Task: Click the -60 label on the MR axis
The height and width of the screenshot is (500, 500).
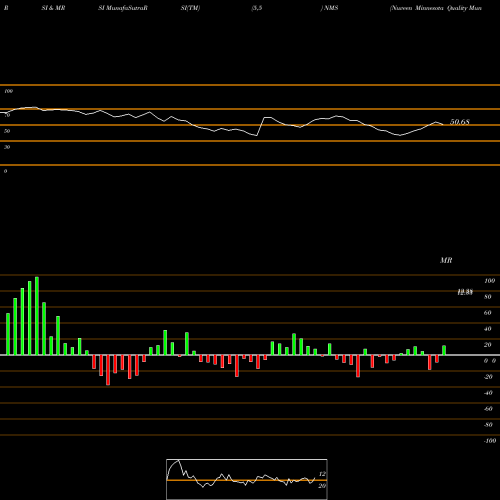Action: (x=488, y=409)
